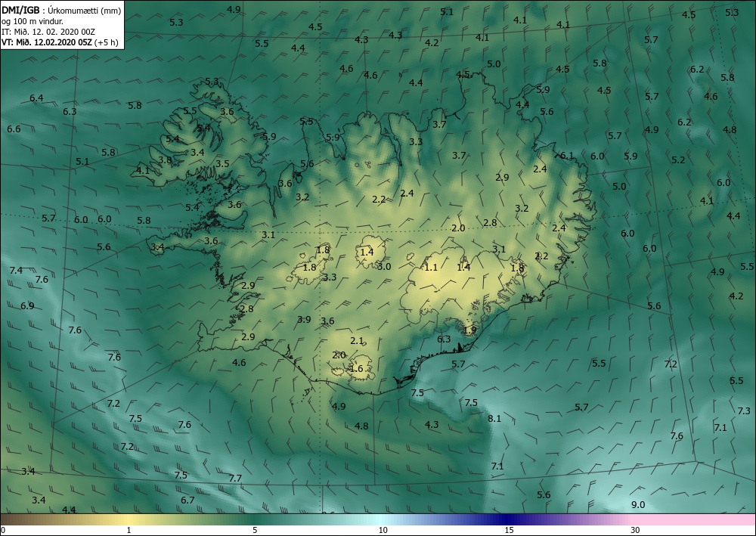Click the 8.1 precipitation value

click(x=494, y=418)
